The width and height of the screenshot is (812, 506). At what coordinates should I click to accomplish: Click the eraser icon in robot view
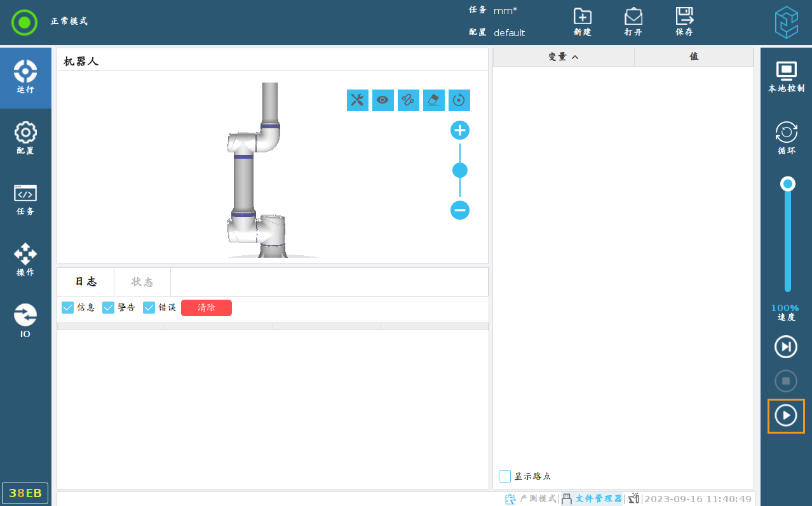click(x=433, y=100)
